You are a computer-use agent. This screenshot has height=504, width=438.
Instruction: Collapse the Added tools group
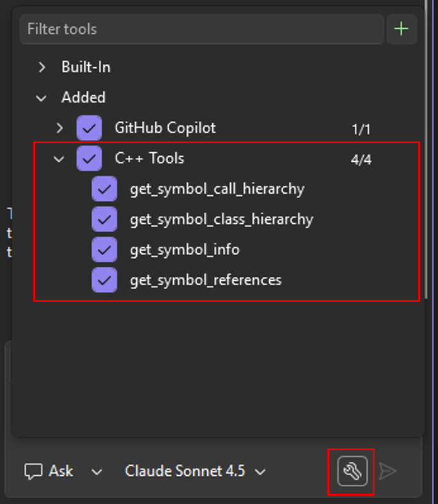pos(42,98)
